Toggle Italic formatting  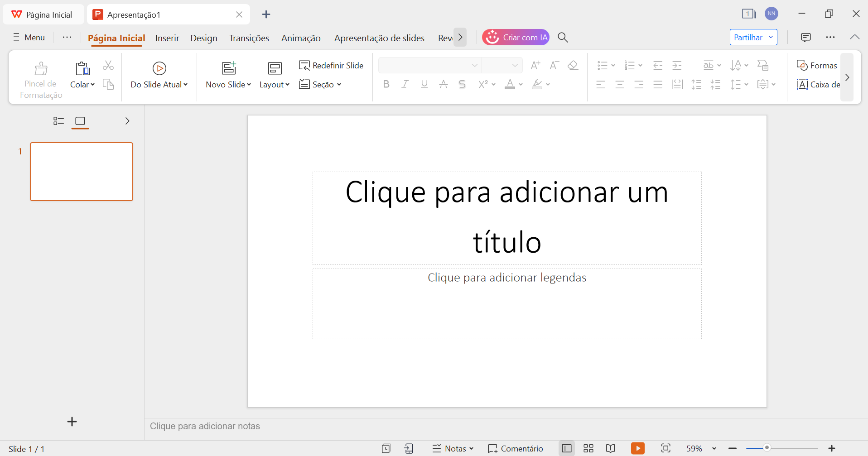pyautogui.click(x=405, y=84)
